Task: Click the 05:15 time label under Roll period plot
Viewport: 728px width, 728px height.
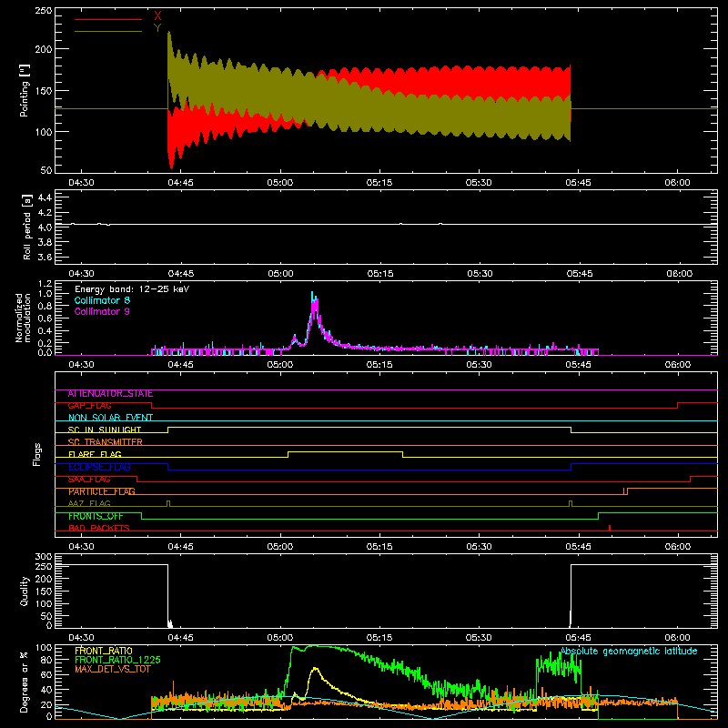Action: tap(380, 274)
